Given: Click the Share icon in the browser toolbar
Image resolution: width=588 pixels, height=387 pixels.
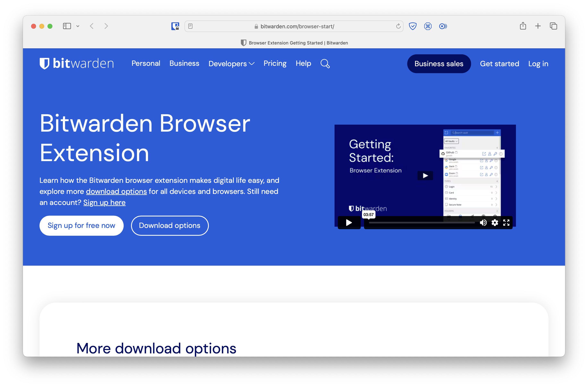Looking at the screenshot, I should point(523,26).
